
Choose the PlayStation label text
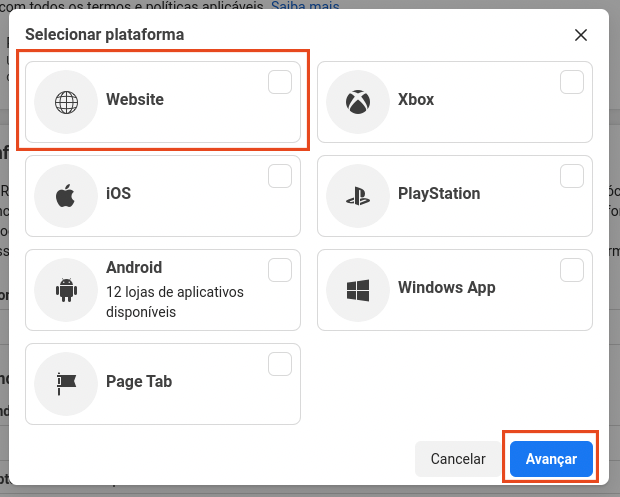pyautogui.click(x=439, y=194)
